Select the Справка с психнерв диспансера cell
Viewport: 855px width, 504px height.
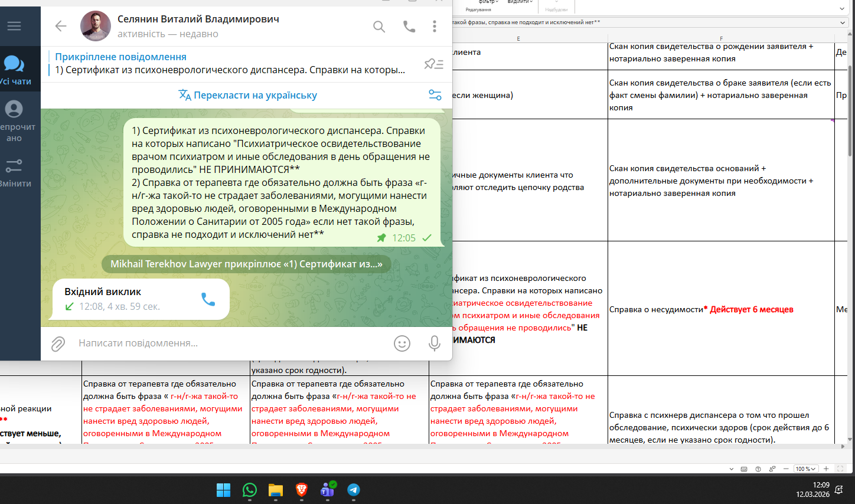coord(721,410)
